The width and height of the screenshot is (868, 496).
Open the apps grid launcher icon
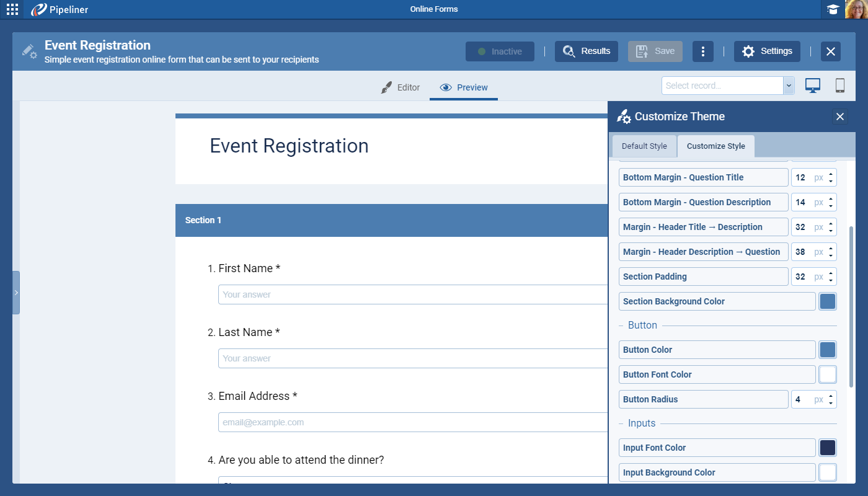12,9
